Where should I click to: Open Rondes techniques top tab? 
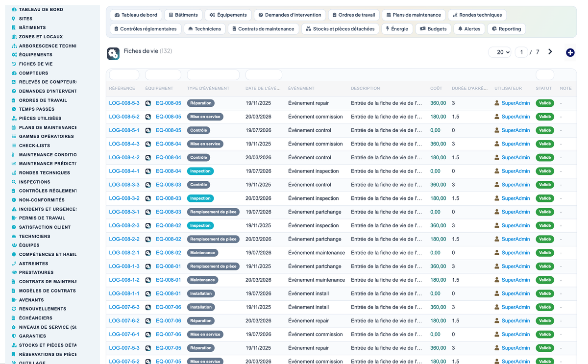477,15
